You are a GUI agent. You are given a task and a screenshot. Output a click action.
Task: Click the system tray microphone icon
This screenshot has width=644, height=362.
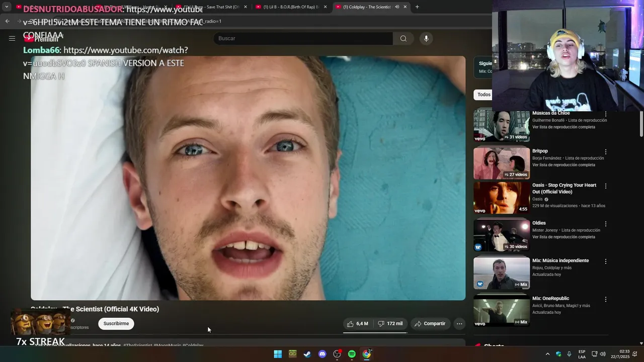(x=569, y=354)
